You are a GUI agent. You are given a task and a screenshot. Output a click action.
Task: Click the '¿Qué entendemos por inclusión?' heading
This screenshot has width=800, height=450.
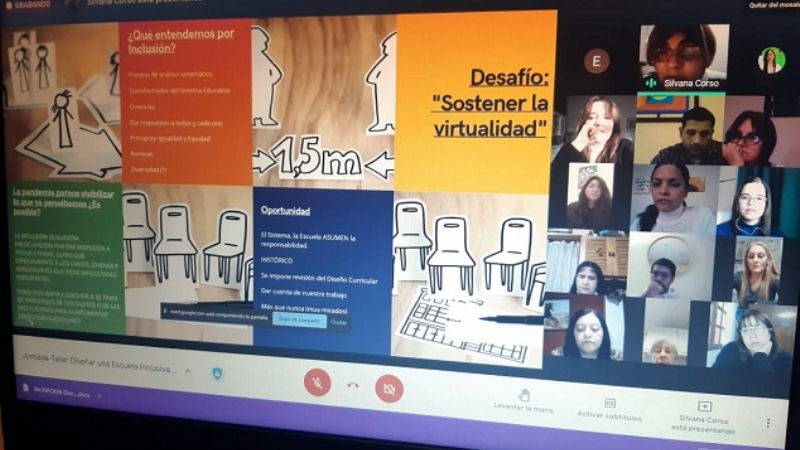181,41
